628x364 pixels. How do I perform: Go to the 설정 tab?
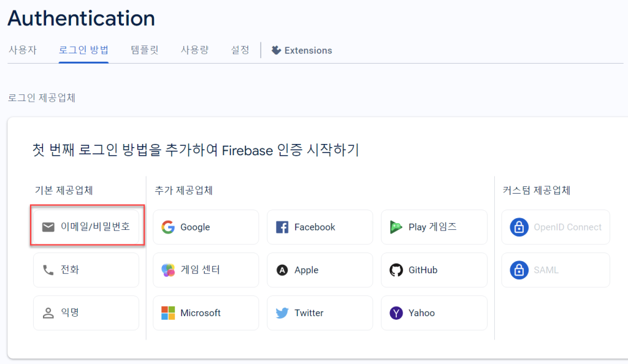[x=240, y=50]
